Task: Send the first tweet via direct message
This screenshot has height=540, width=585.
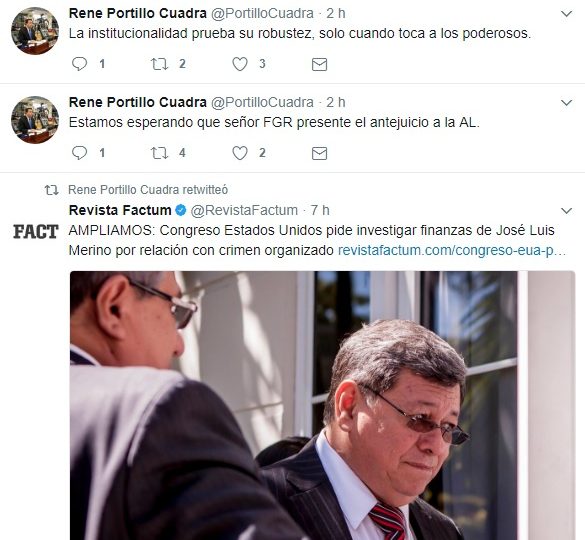Action: pos(319,64)
